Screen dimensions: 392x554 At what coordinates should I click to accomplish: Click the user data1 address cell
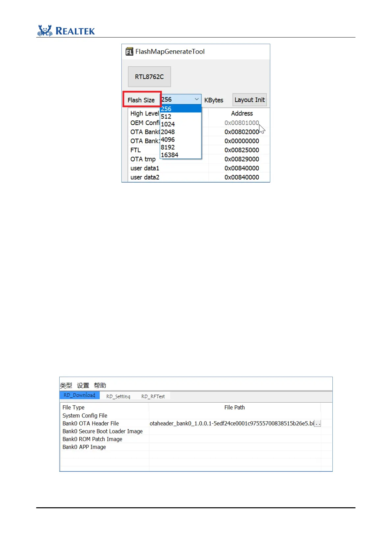(x=242, y=168)
